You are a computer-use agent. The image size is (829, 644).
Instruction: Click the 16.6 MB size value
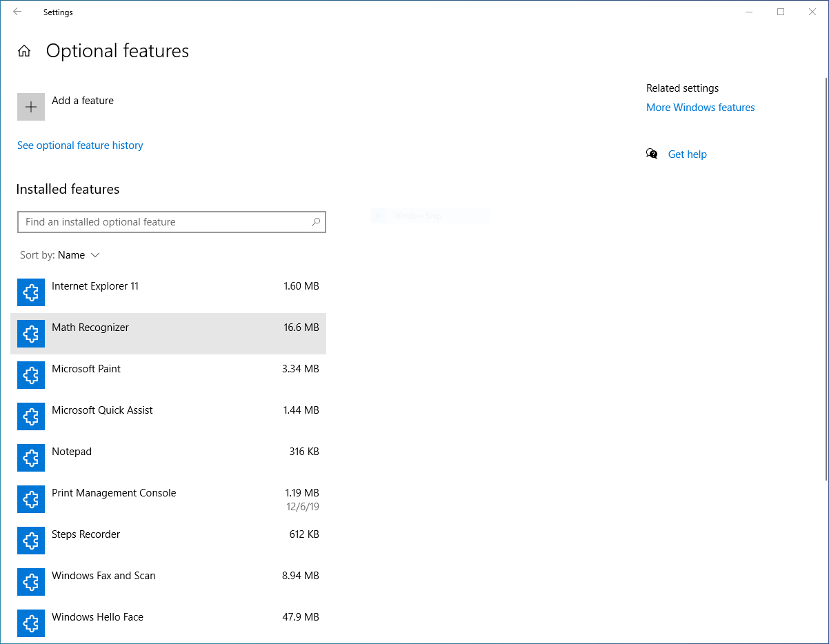[301, 328]
